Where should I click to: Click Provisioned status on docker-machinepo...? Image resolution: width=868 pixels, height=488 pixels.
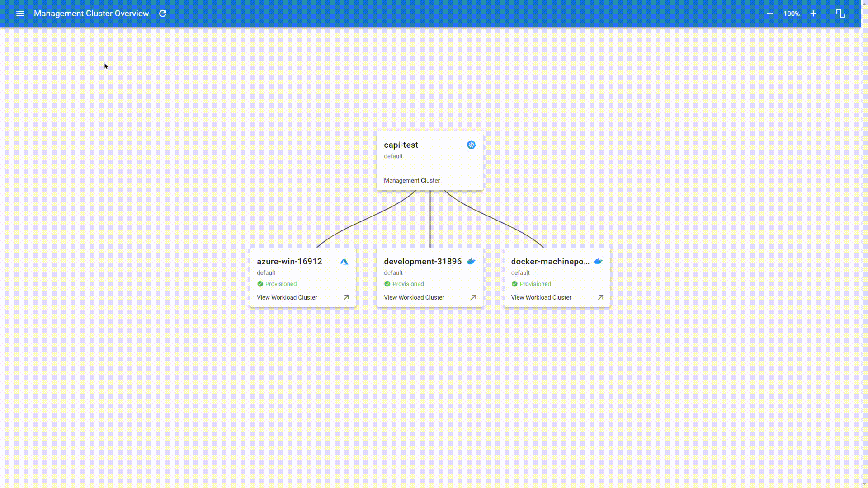(x=531, y=284)
